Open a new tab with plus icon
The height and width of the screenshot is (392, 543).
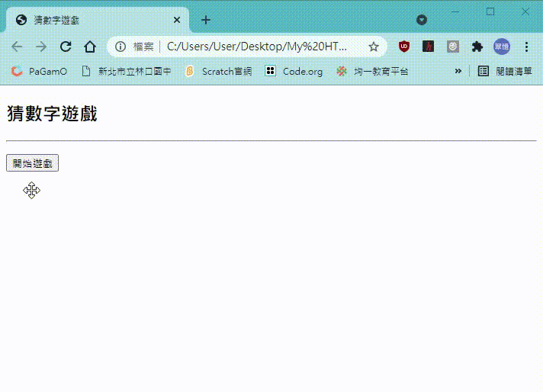pos(206,20)
